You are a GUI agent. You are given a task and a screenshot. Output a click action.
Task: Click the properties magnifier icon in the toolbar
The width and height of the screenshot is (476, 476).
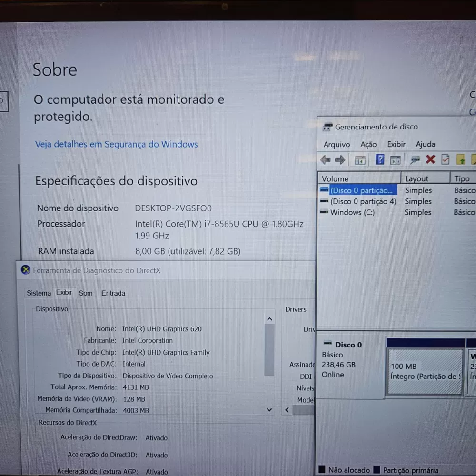(415, 159)
